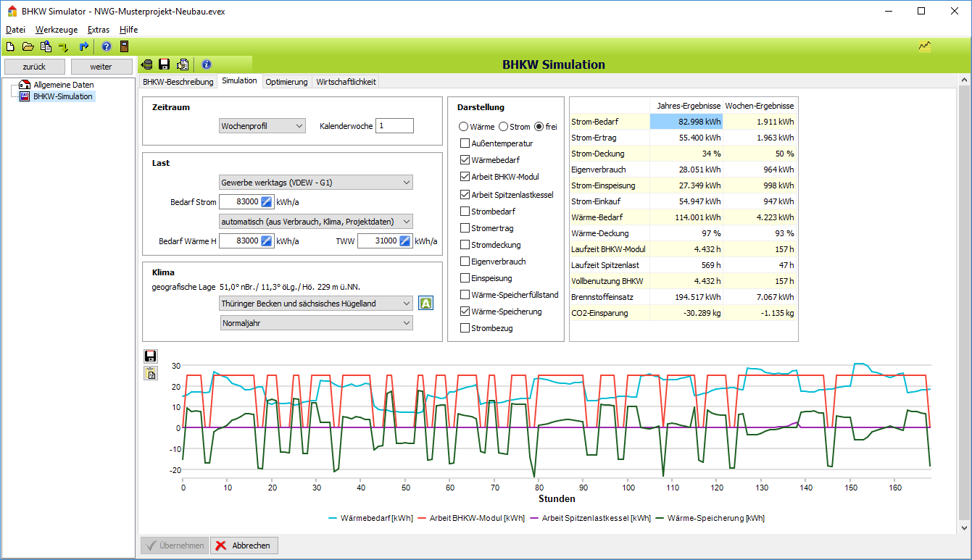Uncheck Arbeit BHKW-Modul checkbox

click(x=465, y=177)
